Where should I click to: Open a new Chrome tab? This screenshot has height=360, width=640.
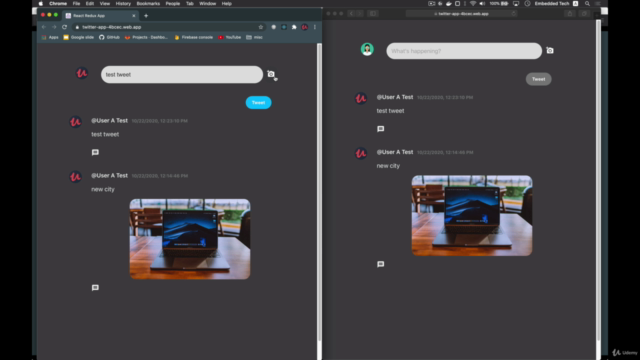coord(146,16)
